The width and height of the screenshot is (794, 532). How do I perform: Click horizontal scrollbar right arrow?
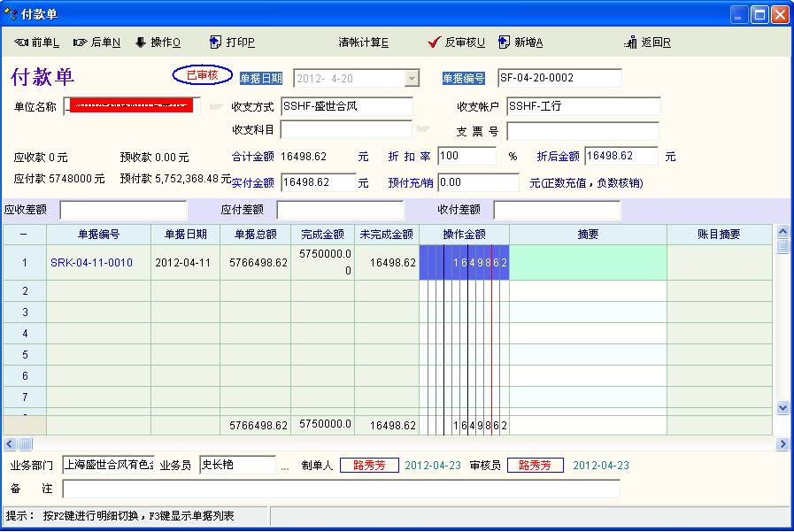(x=782, y=443)
